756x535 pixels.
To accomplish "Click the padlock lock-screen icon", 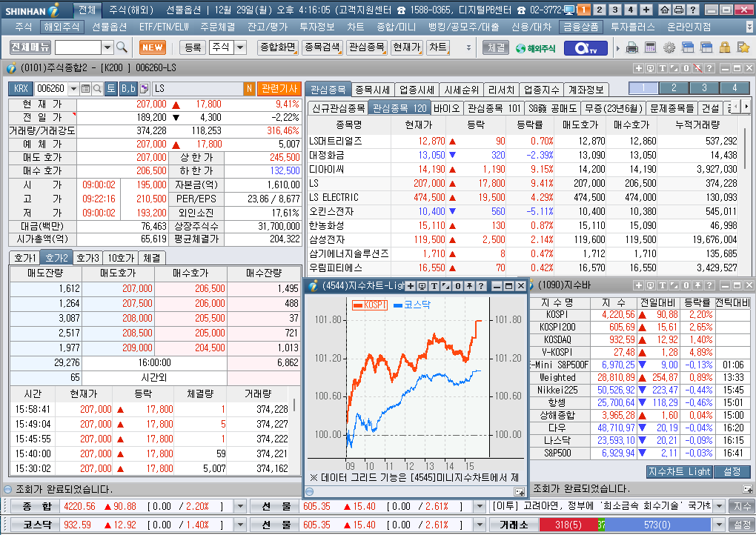I will pos(725,47).
